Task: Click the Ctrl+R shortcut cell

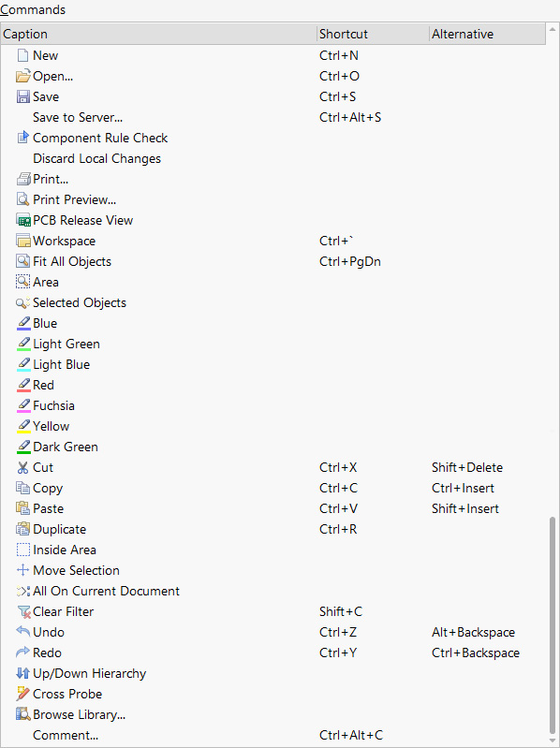Action: [338, 529]
